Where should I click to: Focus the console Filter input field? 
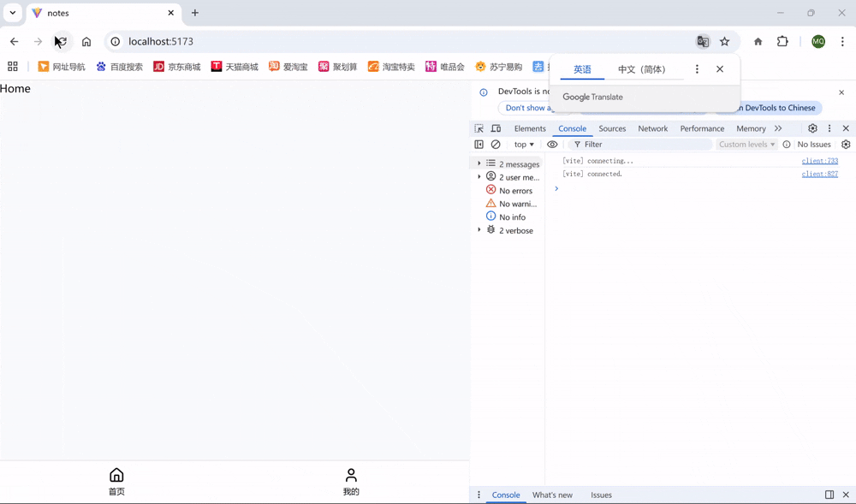[x=639, y=145]
